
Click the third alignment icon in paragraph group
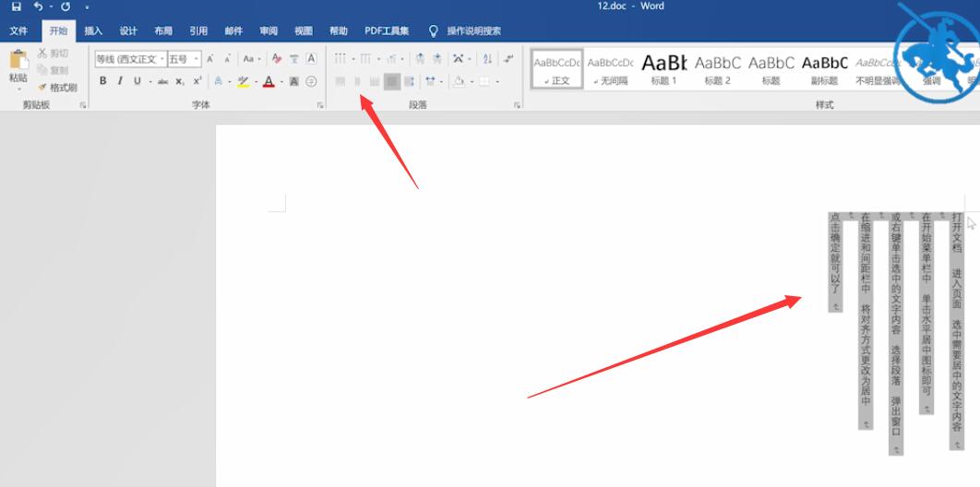[375, 81]
